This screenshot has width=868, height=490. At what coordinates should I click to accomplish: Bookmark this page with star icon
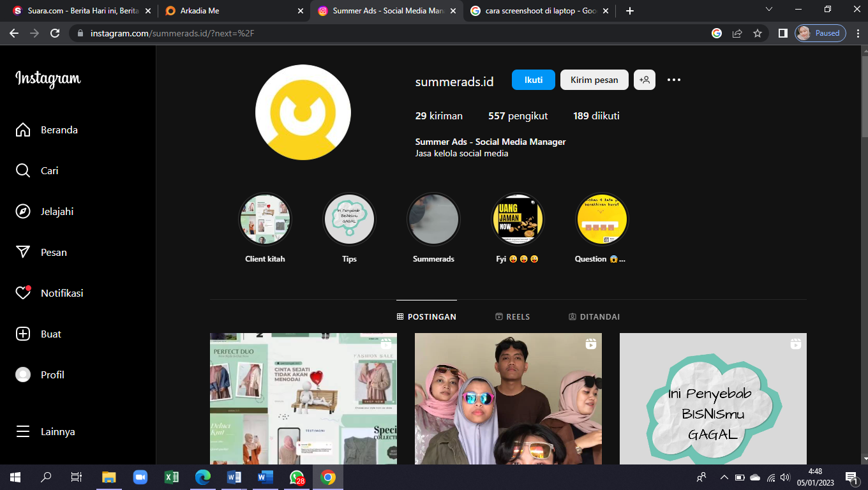point(758,33)
